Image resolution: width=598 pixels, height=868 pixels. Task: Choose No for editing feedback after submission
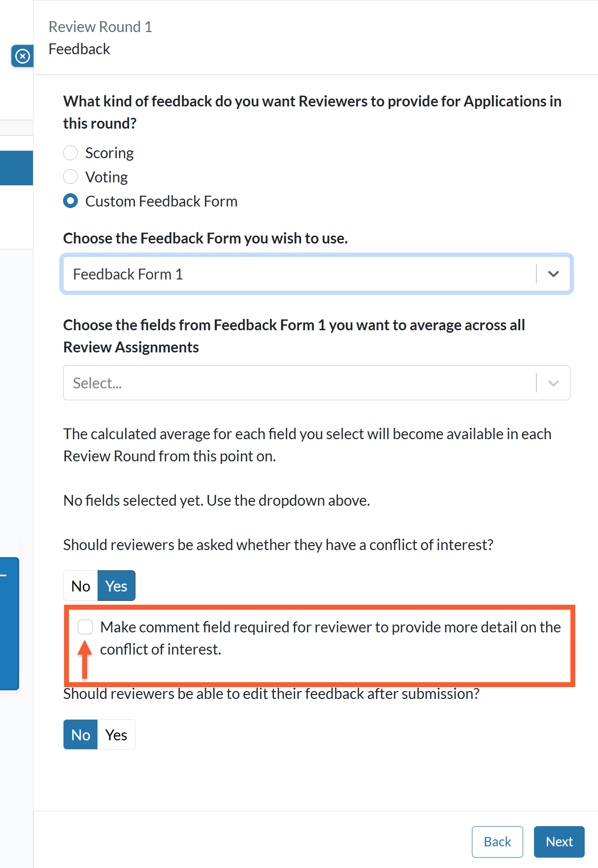point(81,734)
